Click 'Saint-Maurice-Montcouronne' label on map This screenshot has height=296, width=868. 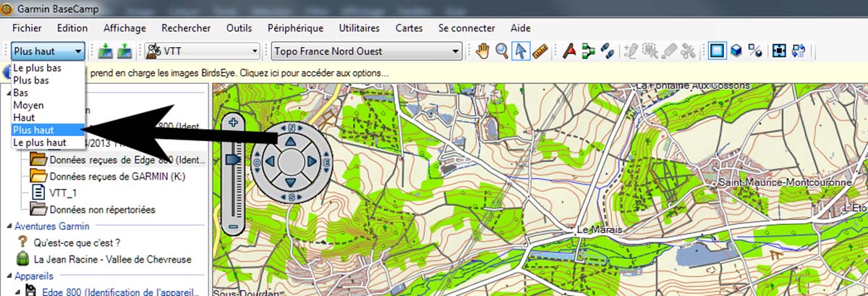(784, 184)
